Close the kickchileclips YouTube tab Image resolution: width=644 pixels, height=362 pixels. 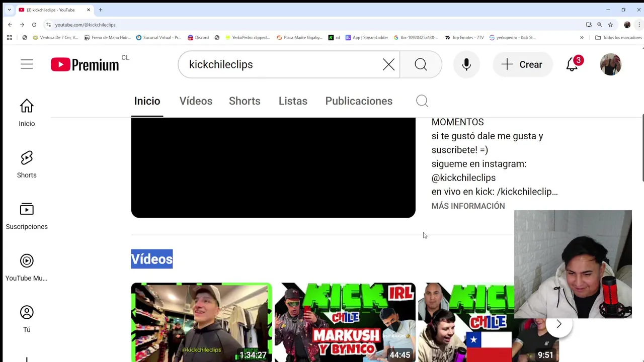coord(89,10)
